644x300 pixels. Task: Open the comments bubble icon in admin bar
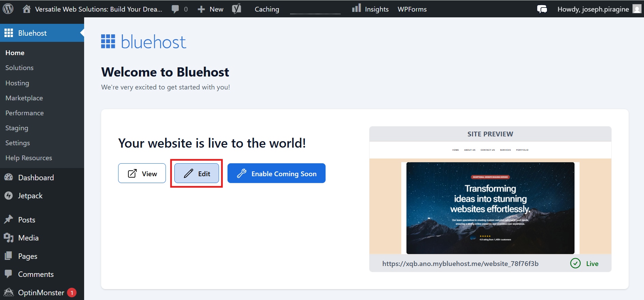[x=175, y=9]
